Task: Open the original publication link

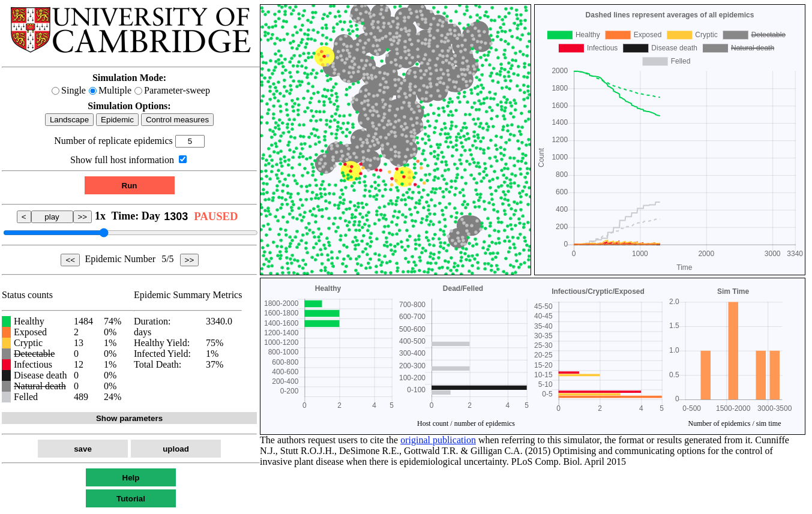Action: click(x=438, y=440)
